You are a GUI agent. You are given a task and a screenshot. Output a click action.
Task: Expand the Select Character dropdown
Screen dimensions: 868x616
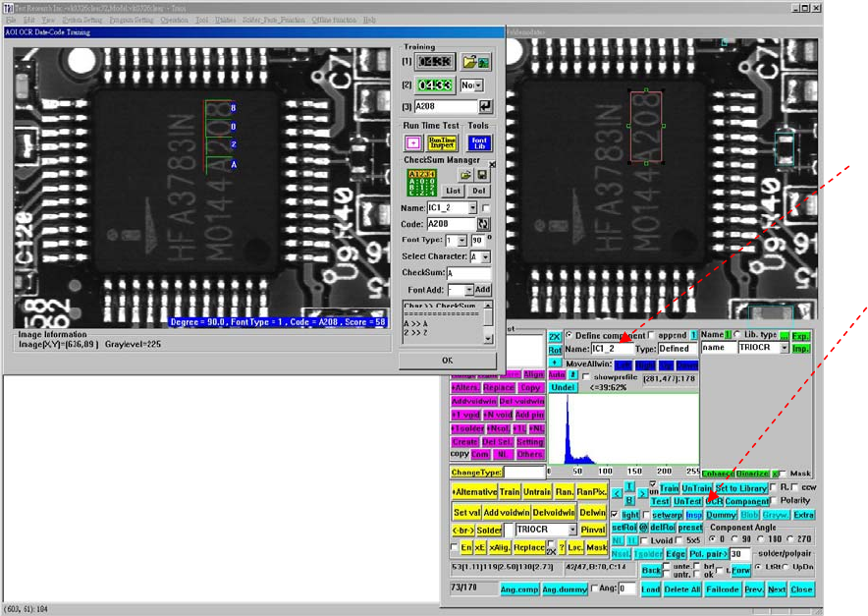click(485, 257)
